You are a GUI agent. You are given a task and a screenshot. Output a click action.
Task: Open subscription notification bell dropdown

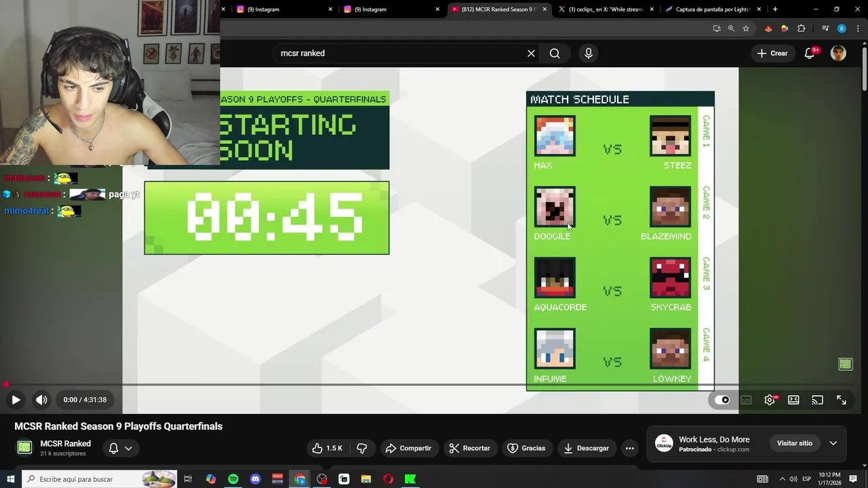tap(120, 448)
